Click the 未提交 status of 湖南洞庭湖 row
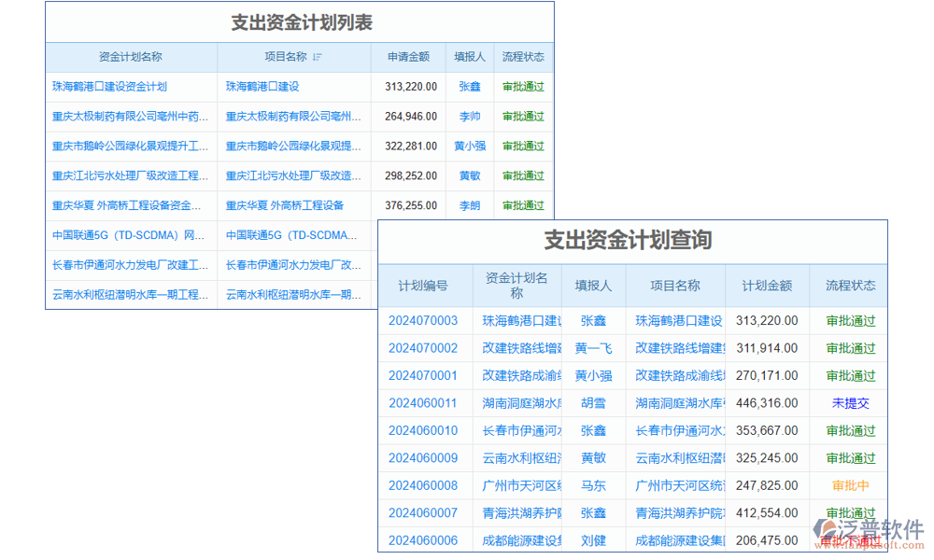 tap(852, 403)
